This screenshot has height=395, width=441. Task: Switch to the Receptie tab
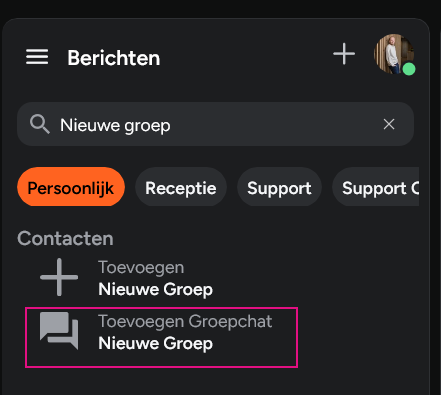coord(181,187)
